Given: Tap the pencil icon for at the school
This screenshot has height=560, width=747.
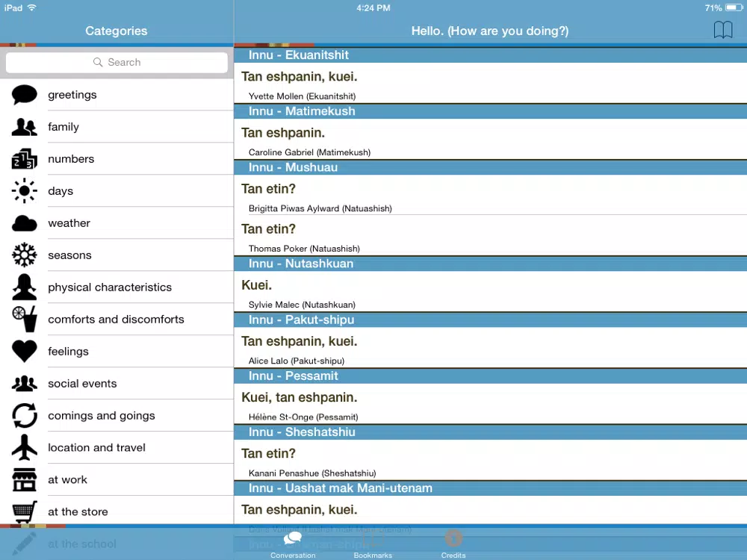Looking at the screenshot, I should click(25, 544).
